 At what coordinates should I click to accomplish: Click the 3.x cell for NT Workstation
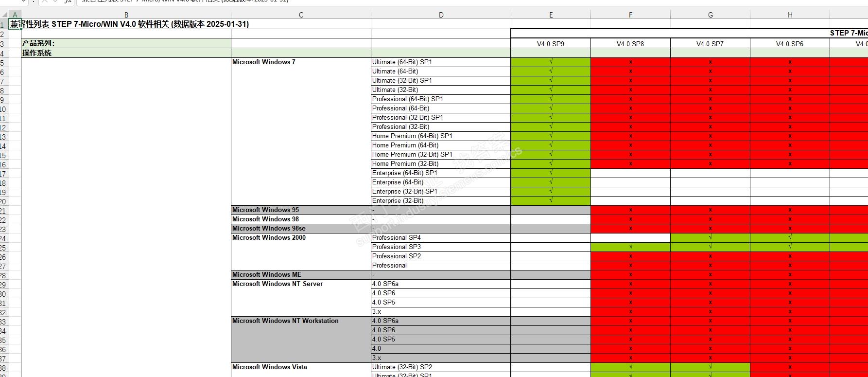(x=441, y=358)
